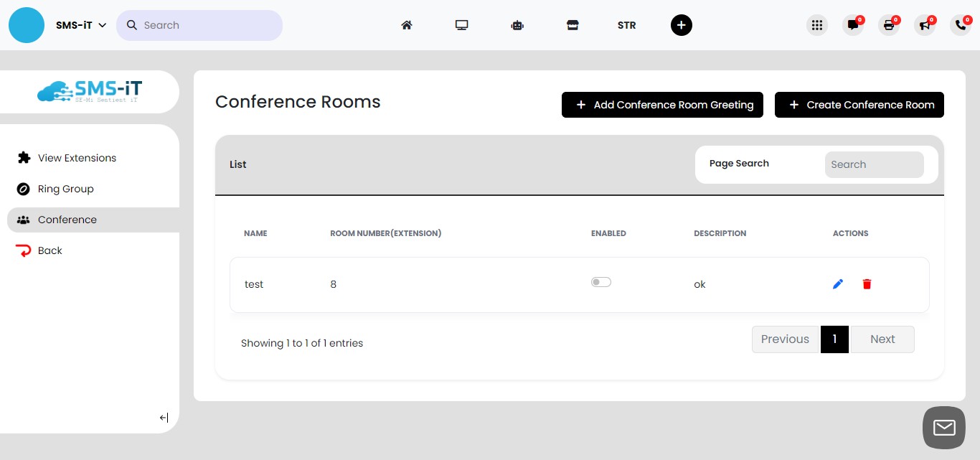Open the SMS-iT workspace dropdown
Screen dimensions: 980x460
(x=79, y=24)
